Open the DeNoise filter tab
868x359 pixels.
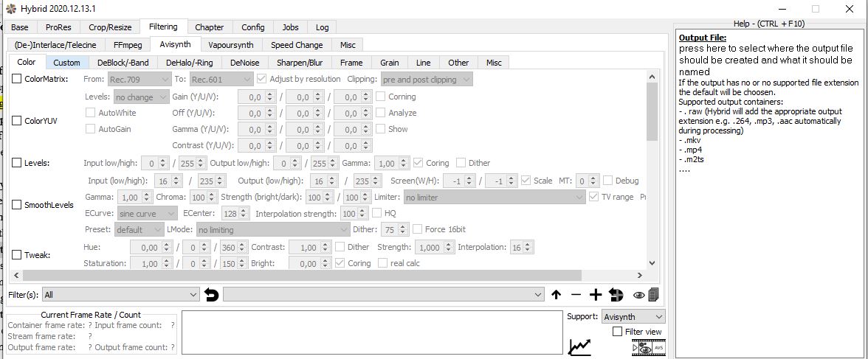pos(244,63)
